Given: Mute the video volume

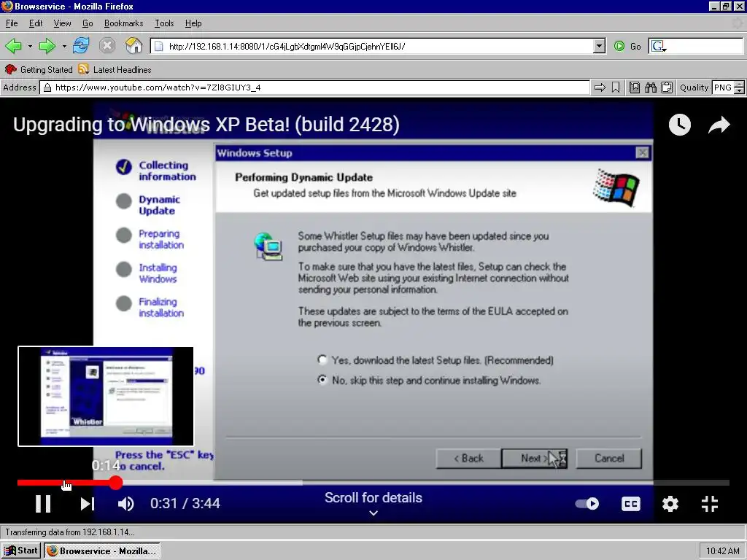Looking at the screenshot, I should 125,504.
